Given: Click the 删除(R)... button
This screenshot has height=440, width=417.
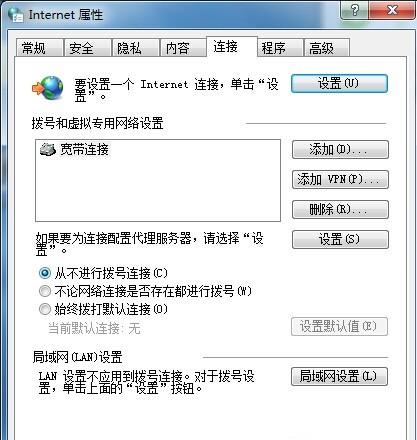Looking at the screenshot, I should click(x=340, y=210).
